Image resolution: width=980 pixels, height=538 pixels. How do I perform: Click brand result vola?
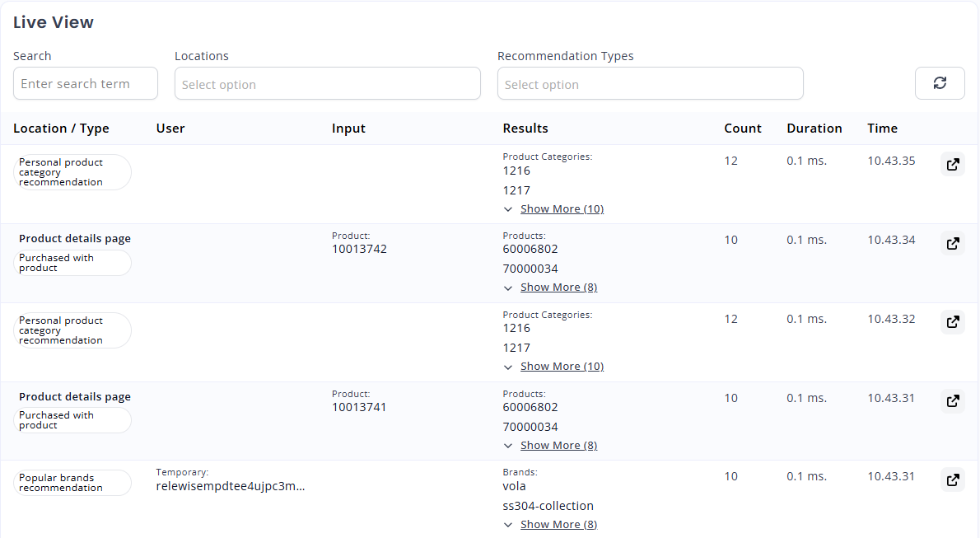click(514, 486)
